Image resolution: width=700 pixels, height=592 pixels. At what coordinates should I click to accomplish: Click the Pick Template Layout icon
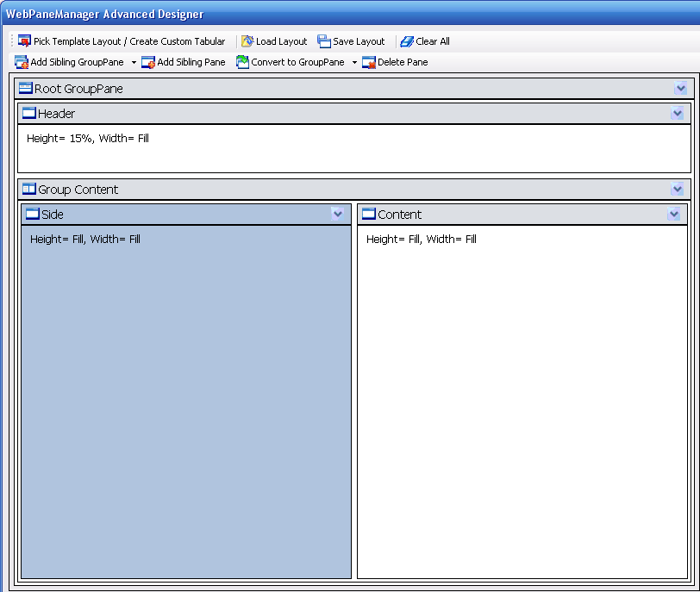click(24, 41)
